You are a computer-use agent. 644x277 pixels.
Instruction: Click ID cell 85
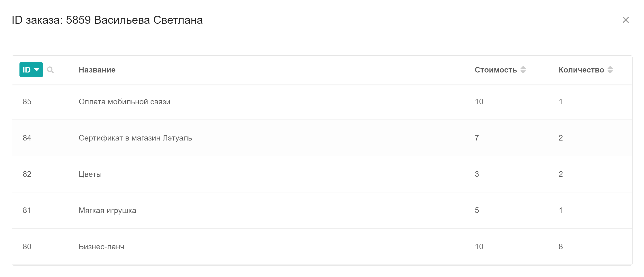coord(27,102)
